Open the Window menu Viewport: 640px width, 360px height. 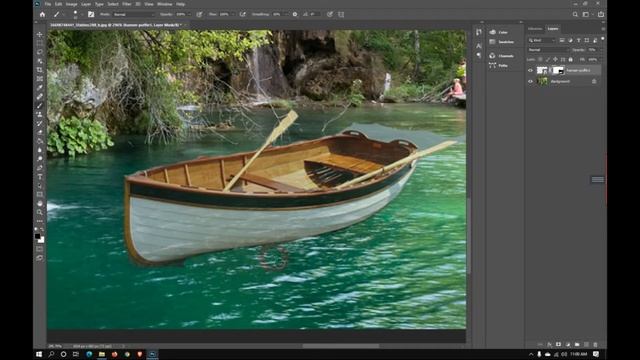[164, 4]
